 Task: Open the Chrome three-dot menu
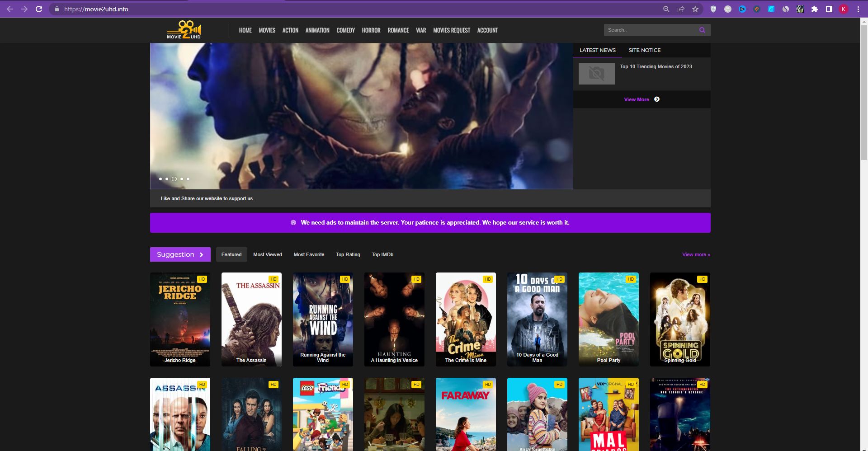(x=858, y=9)
